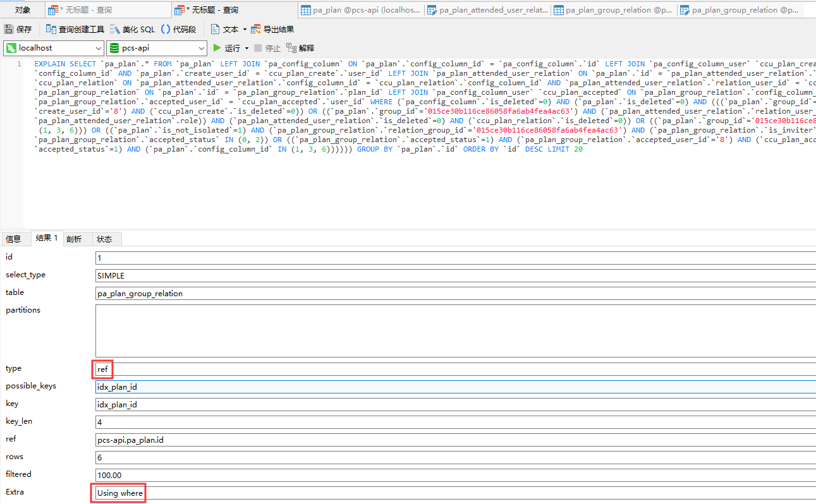Switch to the pa_plan @pcs-api tab

pos(360,9)
